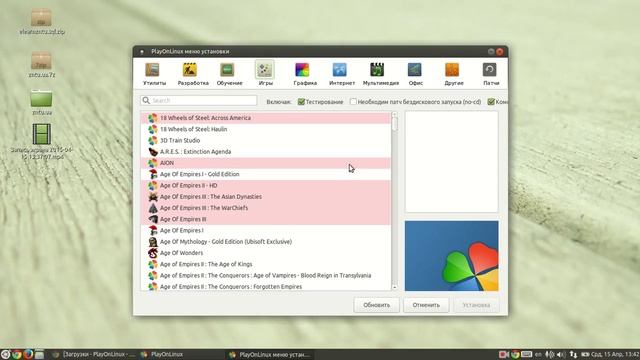
Task: Click the PlayOnLinux logo preview image
Action: 451,256
